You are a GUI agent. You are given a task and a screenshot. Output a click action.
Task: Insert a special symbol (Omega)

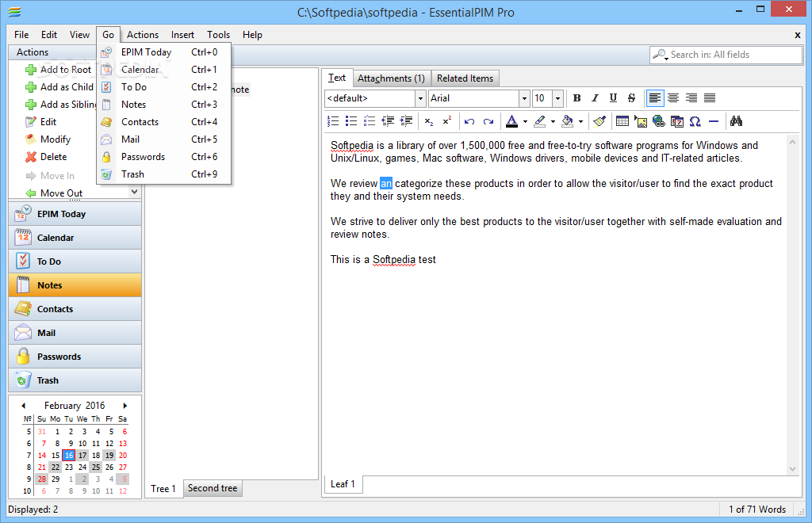[x=695, y=121]
